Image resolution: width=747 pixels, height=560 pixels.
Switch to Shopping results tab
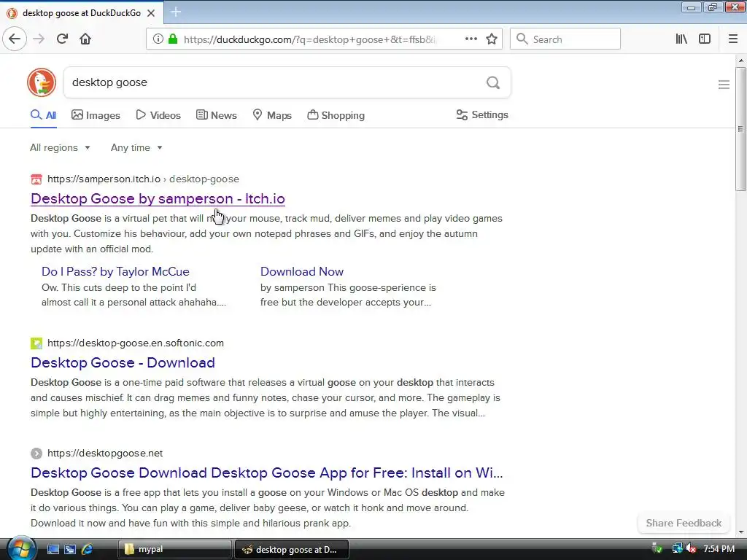pos(336,114)
